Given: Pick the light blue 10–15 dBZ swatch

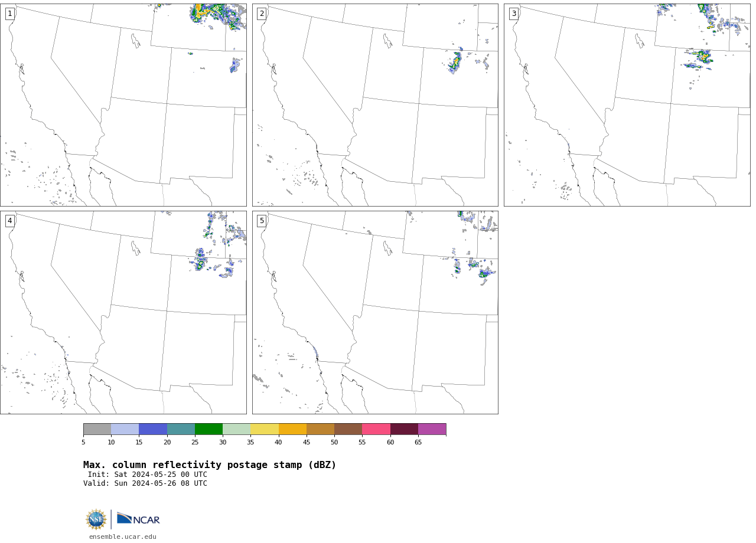Looking at the screenshot, I should 125,429.
